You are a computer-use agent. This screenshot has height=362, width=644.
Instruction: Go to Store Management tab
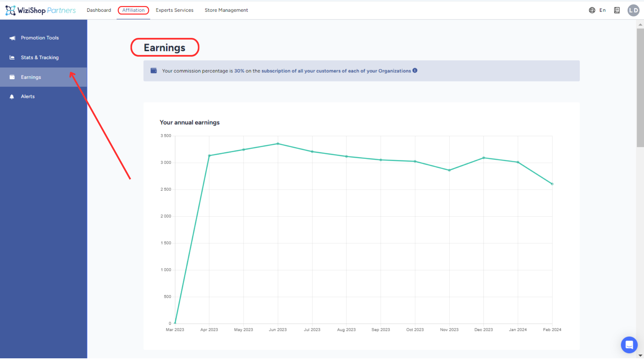[226, 10]
